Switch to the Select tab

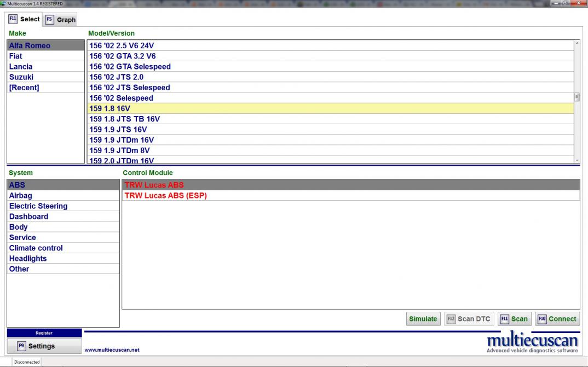(x=25, y=19)
